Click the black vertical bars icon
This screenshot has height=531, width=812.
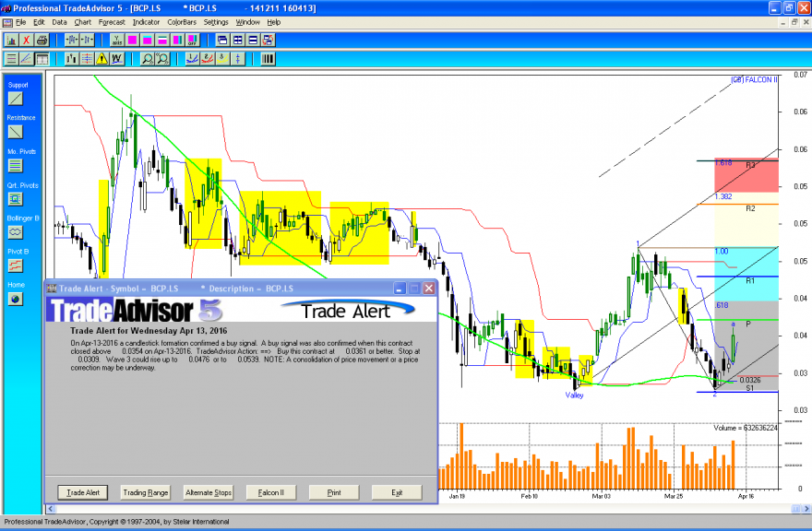268,59
